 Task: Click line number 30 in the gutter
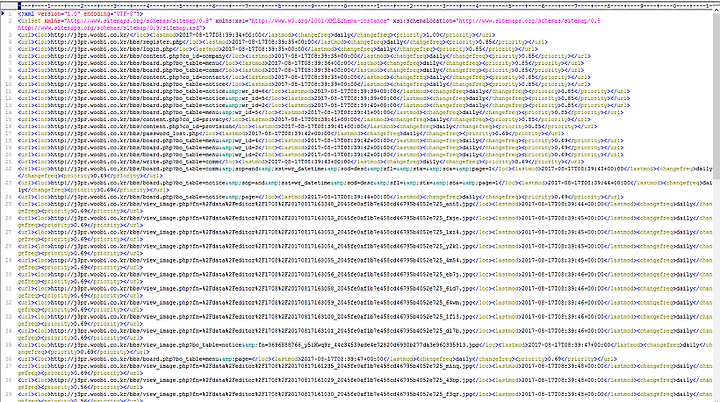click(x=9, y=274)
